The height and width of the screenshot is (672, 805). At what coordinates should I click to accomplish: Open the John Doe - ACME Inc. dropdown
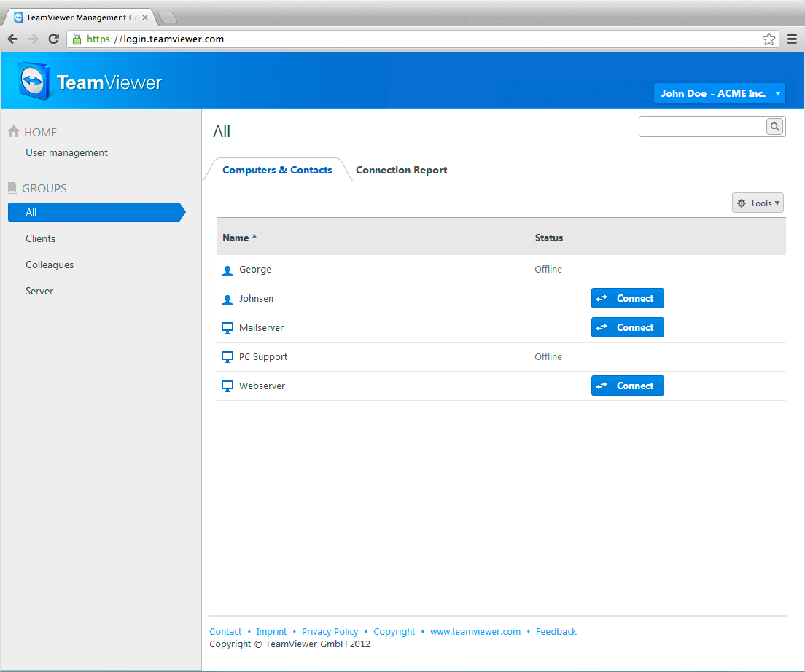click(719, 93)
